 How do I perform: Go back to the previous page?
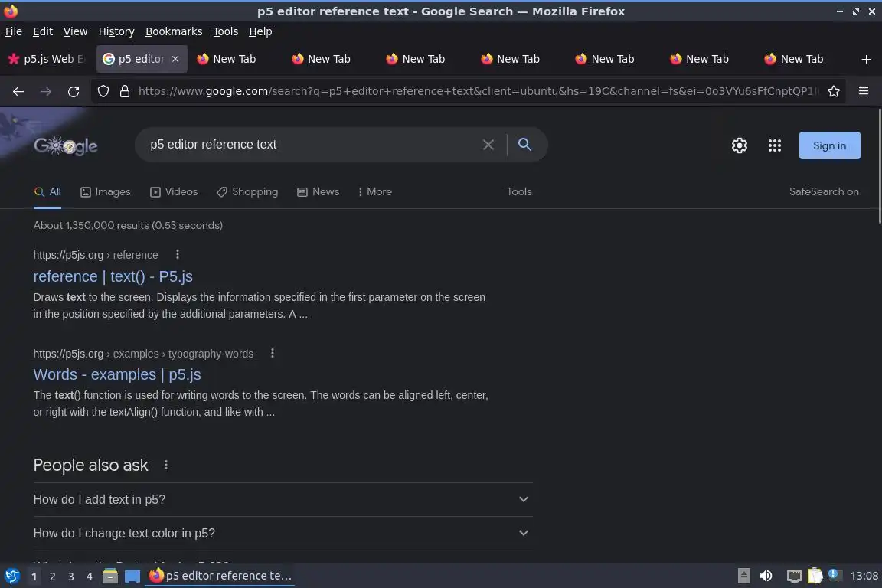(x=18, y=91)
